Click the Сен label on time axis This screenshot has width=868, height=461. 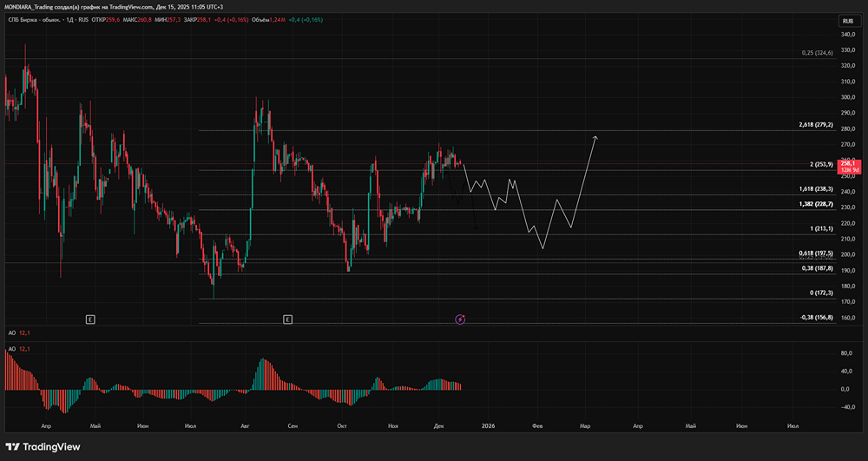tap(293, 426)
